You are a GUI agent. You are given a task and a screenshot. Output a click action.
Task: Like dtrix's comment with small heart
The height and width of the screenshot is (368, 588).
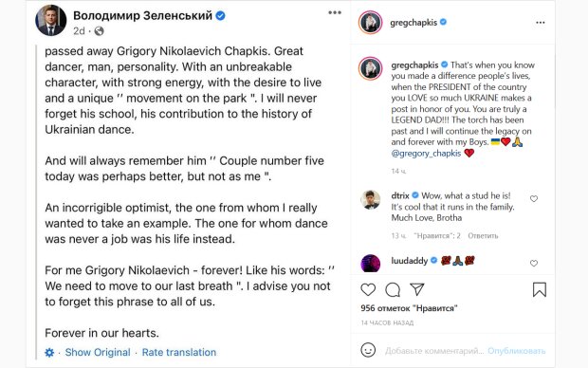(534, 199)
